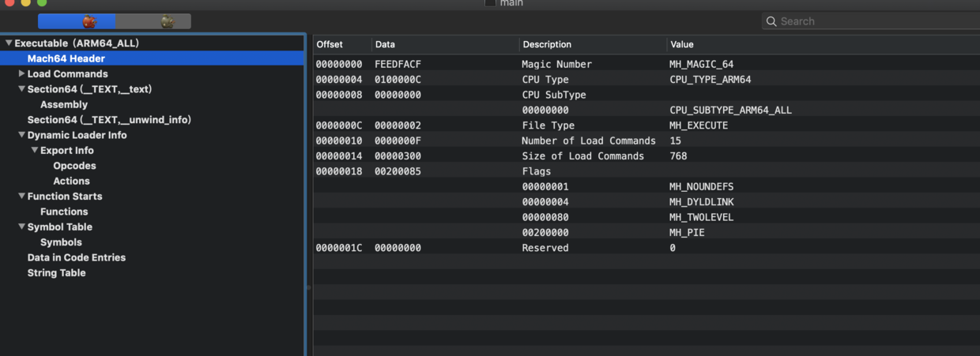Select Dynamic Loader Info item
Viewport: 980px width, 356px height.
77,135
